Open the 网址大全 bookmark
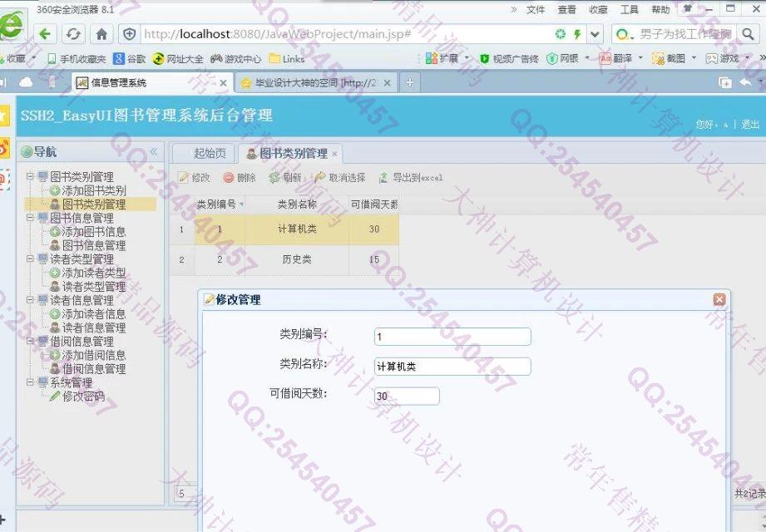The image size is (766, 532). pyautogui.click(x=178, y=59)
